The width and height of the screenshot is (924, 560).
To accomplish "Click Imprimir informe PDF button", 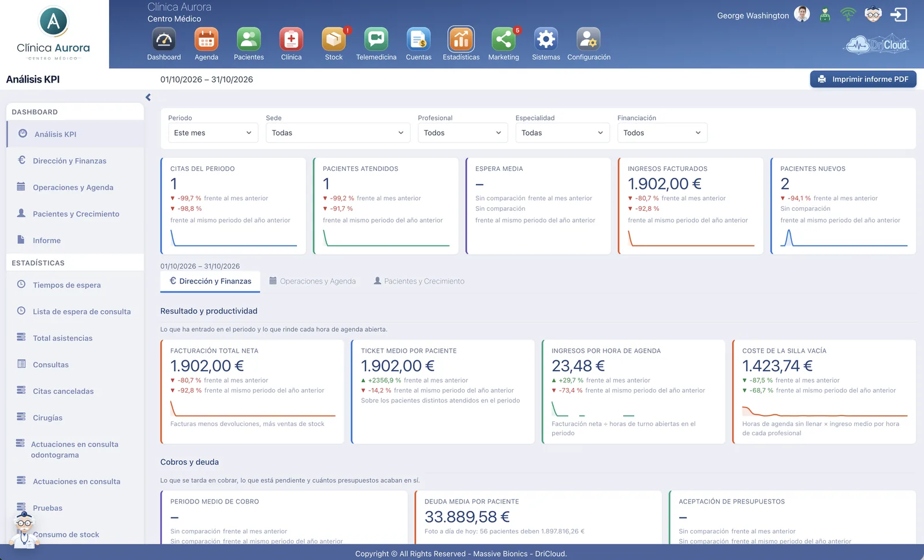I will coord(863,79).
